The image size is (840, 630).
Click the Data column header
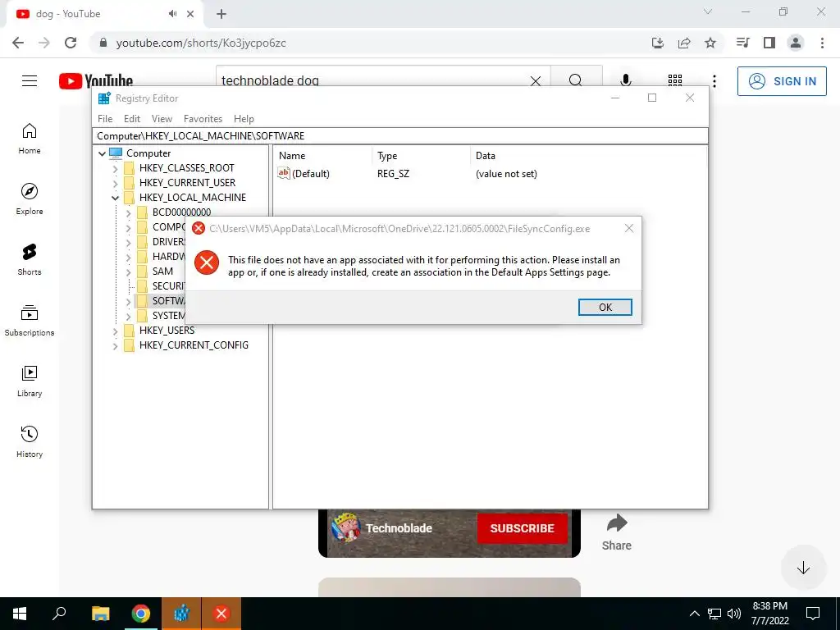coord(486,156)
